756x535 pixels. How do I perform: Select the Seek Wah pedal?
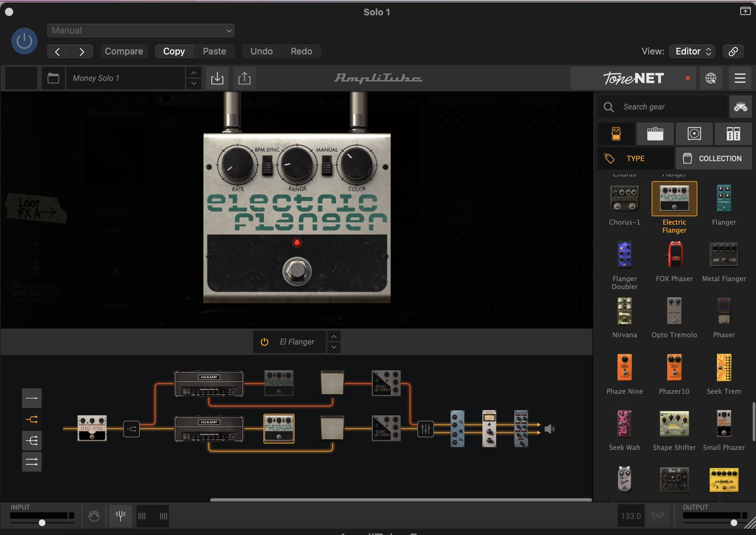(625, 424)
